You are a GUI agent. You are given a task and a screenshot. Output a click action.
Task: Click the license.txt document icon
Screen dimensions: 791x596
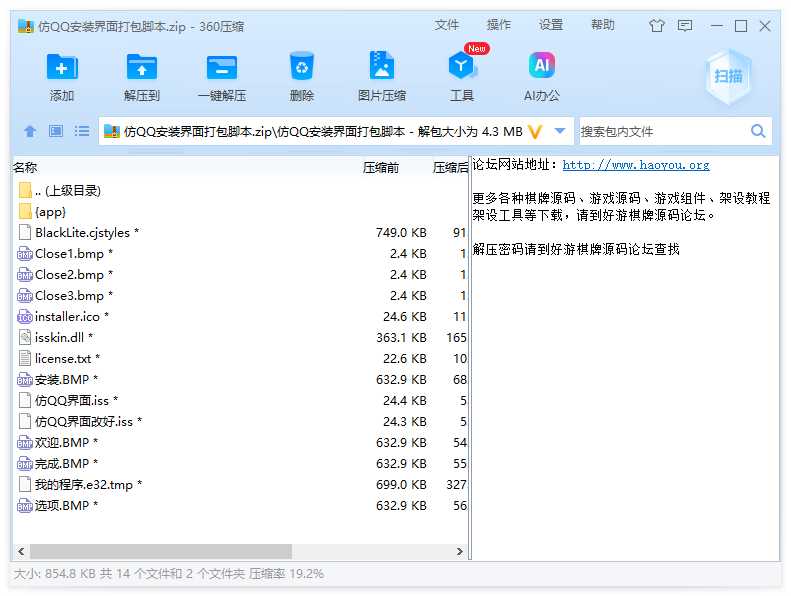pos(25,358)
